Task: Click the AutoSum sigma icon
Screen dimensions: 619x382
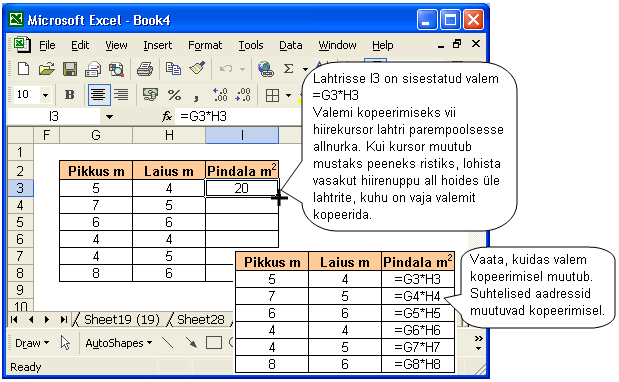Action: [289, 69]
